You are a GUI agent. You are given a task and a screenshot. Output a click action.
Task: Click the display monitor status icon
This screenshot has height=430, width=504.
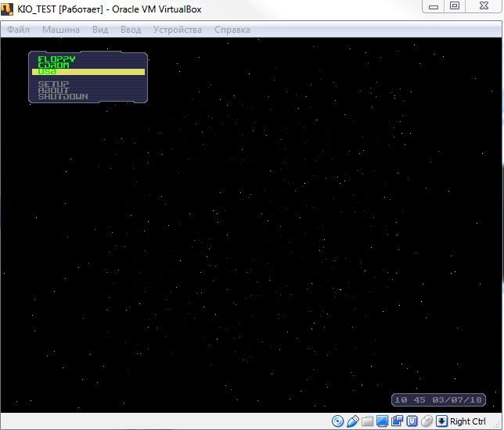(383, 421)
